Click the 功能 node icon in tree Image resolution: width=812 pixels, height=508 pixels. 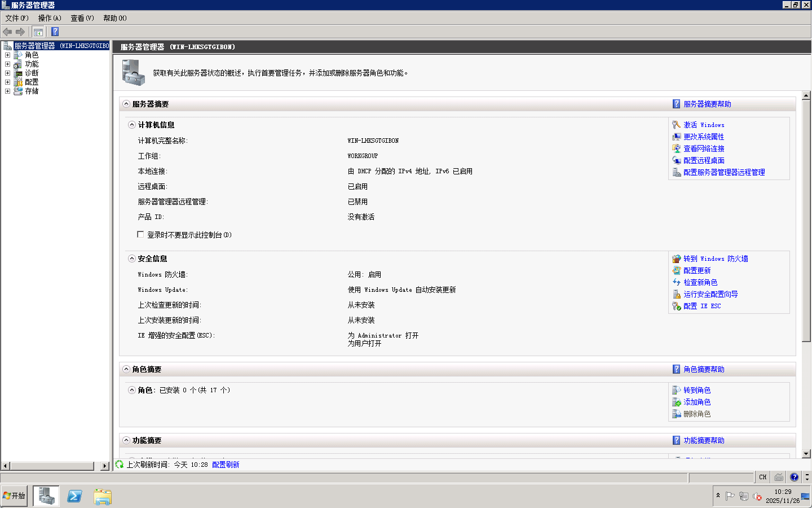pos(18,64)
